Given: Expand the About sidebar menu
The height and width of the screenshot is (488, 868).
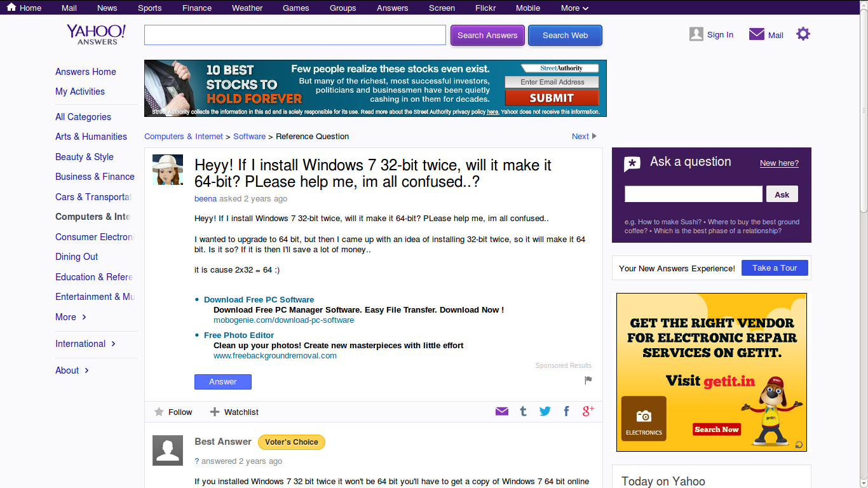Looking at the screenshot, I should coord(72,370).
